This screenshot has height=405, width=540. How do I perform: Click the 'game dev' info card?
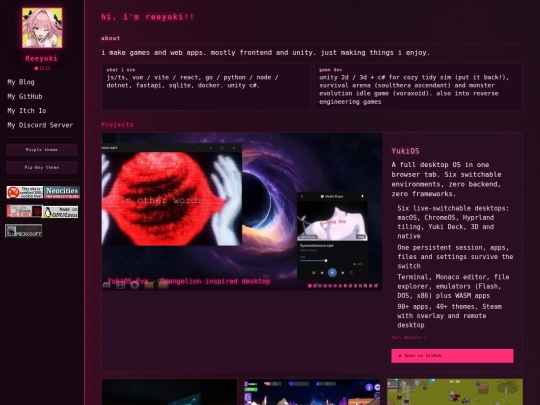pyautogui.click(x=418, y=87)
